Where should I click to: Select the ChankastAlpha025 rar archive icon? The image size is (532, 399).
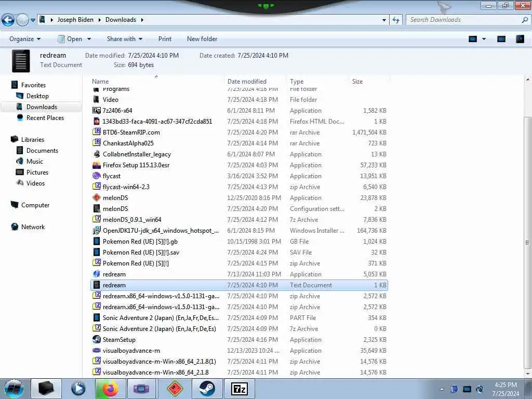pyautogui.click(x=96, y=143)
